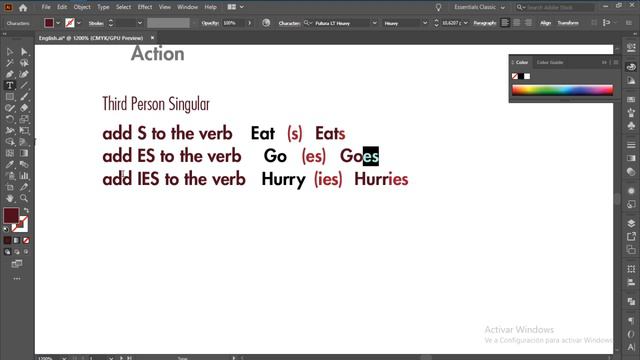The width and height of the screenshot is (640, 360).
Task: Click the Transform link
Action: pos(568,23)
